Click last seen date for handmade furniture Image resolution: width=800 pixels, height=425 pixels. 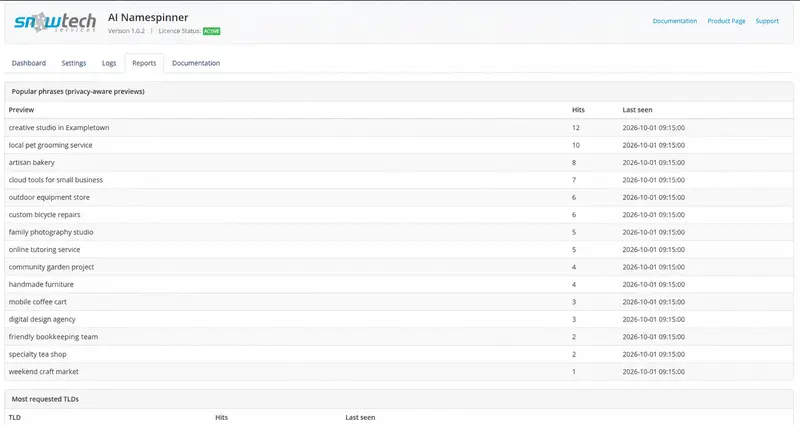(x=654, y=284)
